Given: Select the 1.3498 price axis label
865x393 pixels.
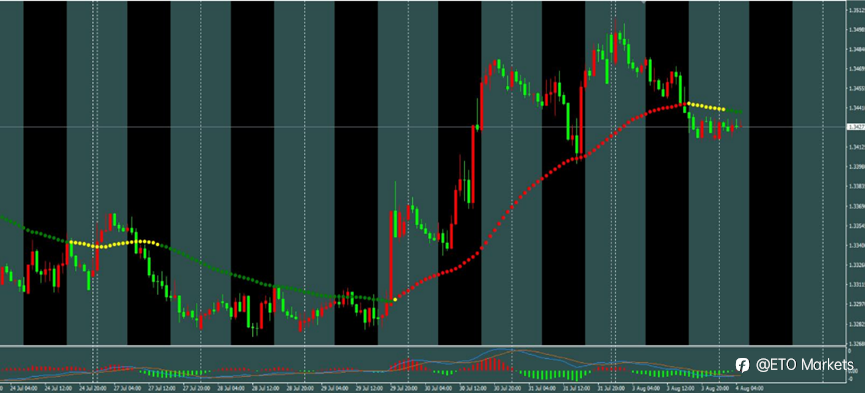Looking at the screenshot, I should pos(857,30).
